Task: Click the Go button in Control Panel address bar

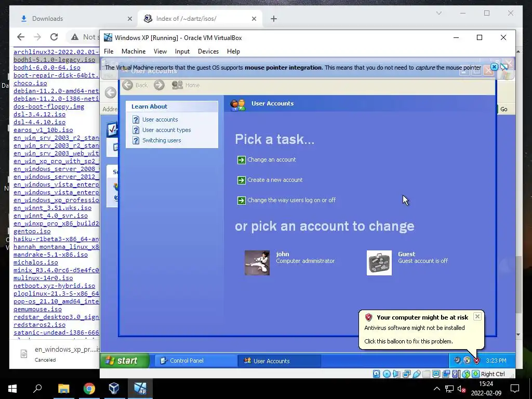Action: coord(503,109)
